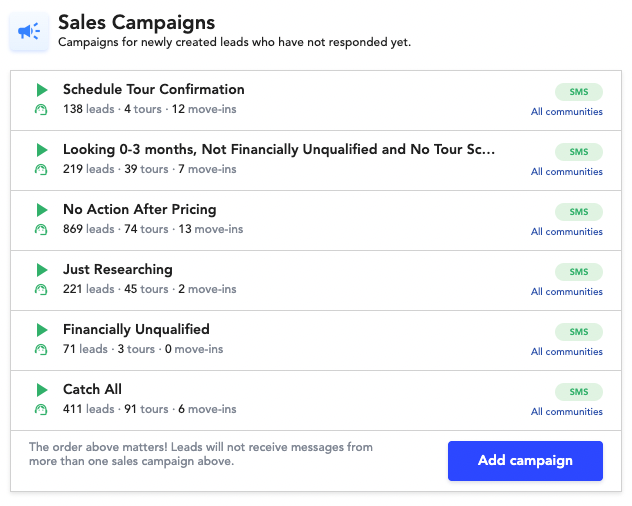The width and height of the screenshot is (632, 506).
Task: Click the bot icon under Schedule Tour Confirmation
Action: [x=41, y=109]
